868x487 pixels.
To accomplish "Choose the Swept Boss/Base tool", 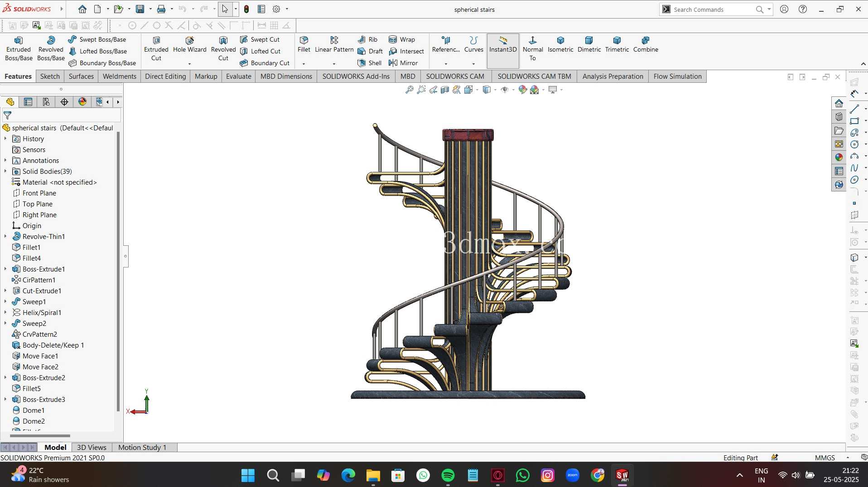I will (x=97, y=39).
